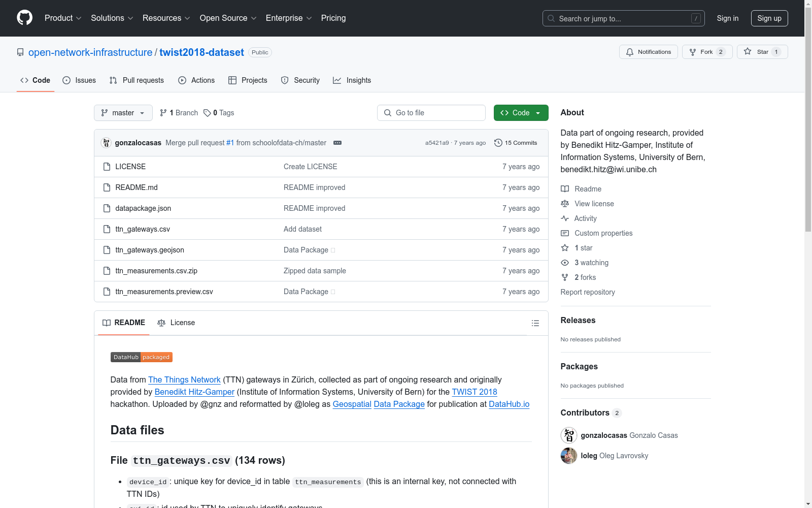Expand the Solutions menu
The height and width of the screenshot is (508, 812).
112,18
